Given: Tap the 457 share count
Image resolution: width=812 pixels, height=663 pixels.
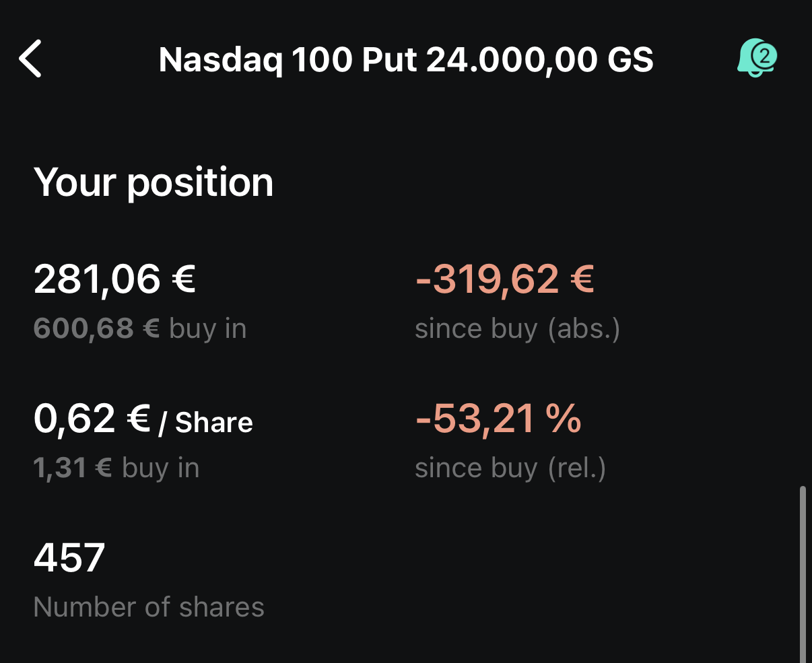Looking at the screenshot, I should [x=69, y=557].
